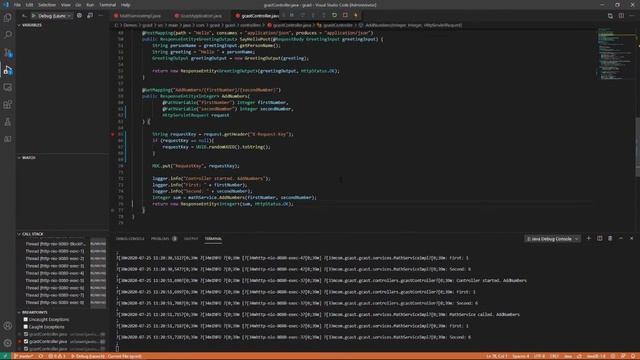Open the Edit menu

[29, 5]
